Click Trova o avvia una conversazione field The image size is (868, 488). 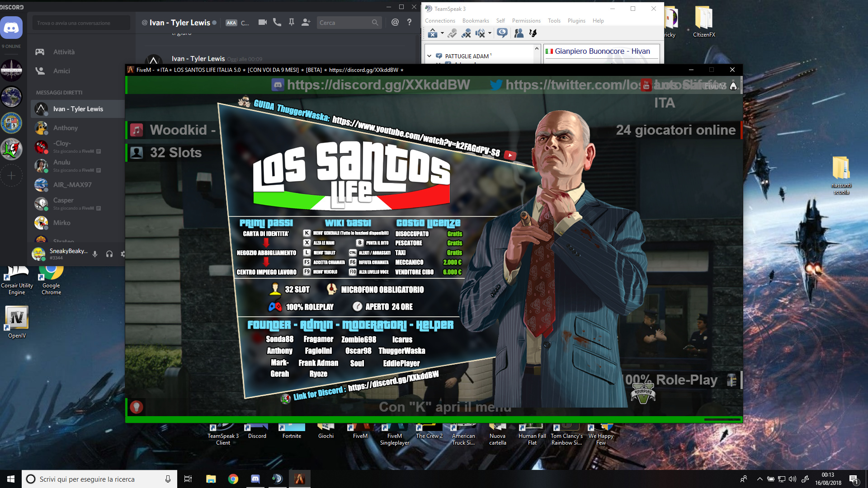click(81, 23)
